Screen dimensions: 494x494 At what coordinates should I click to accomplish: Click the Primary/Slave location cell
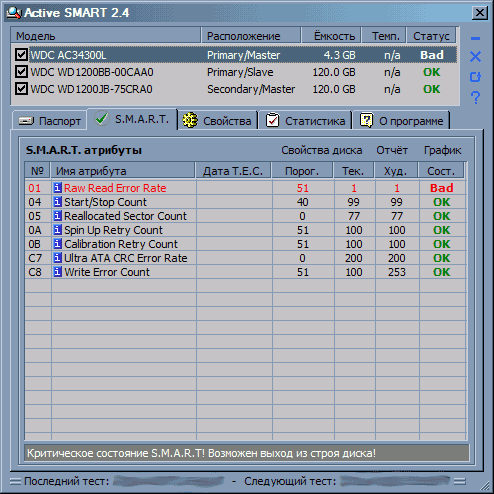(240, 72)
